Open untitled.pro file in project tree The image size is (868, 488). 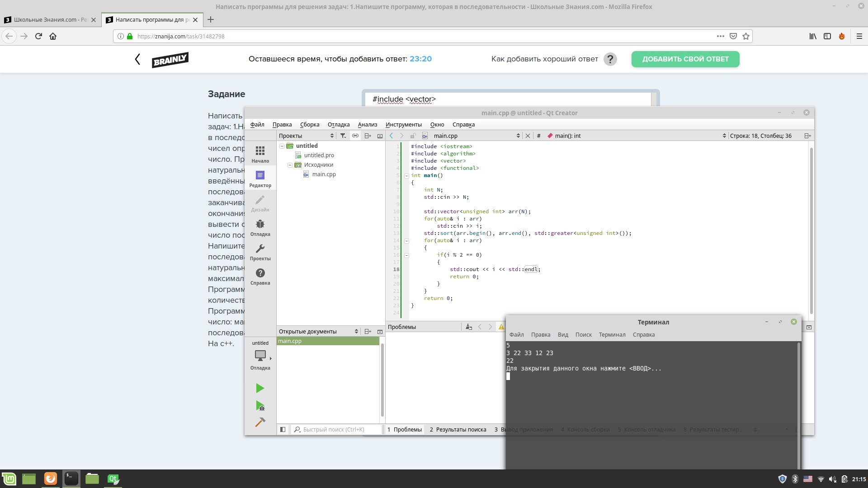[319, 155]
